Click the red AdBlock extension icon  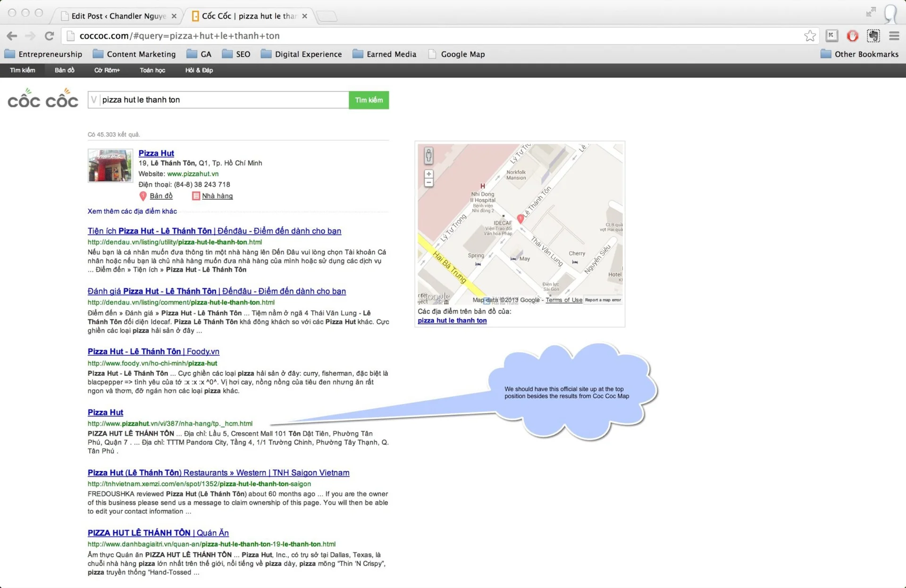pos(852,36)
